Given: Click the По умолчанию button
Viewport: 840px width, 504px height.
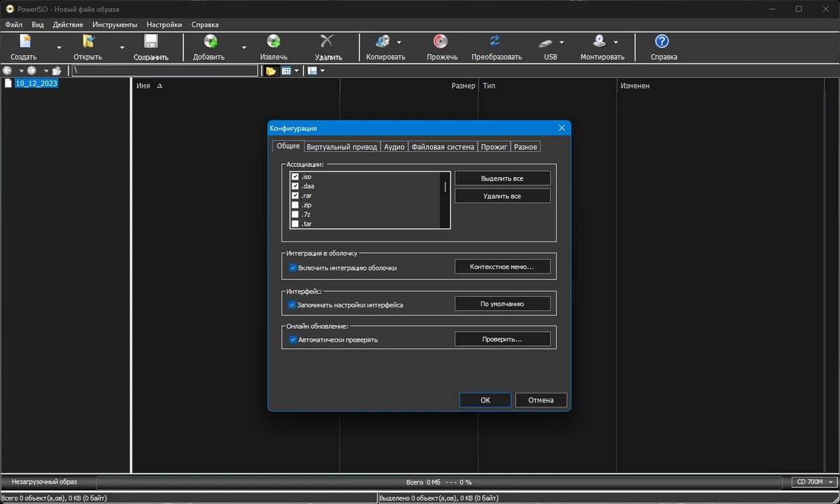Looking at the screenshot, I should tap(503, 304).
